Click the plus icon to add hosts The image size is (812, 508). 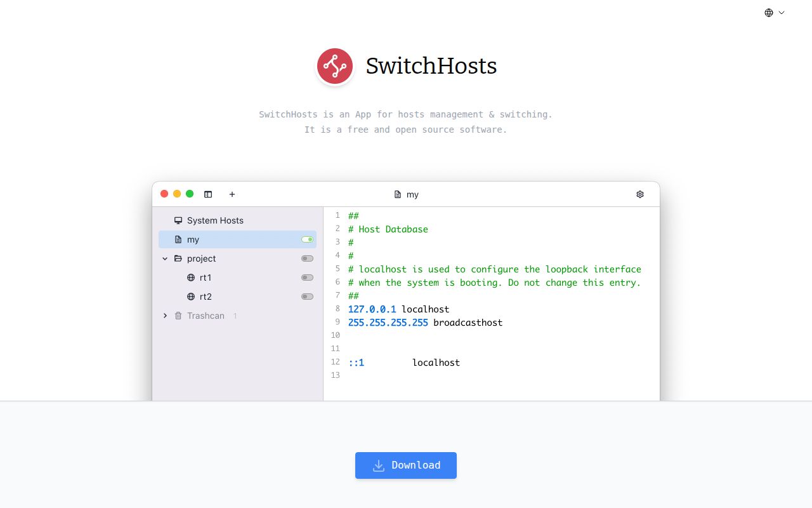pyautogui.click(x=232, y=194)
